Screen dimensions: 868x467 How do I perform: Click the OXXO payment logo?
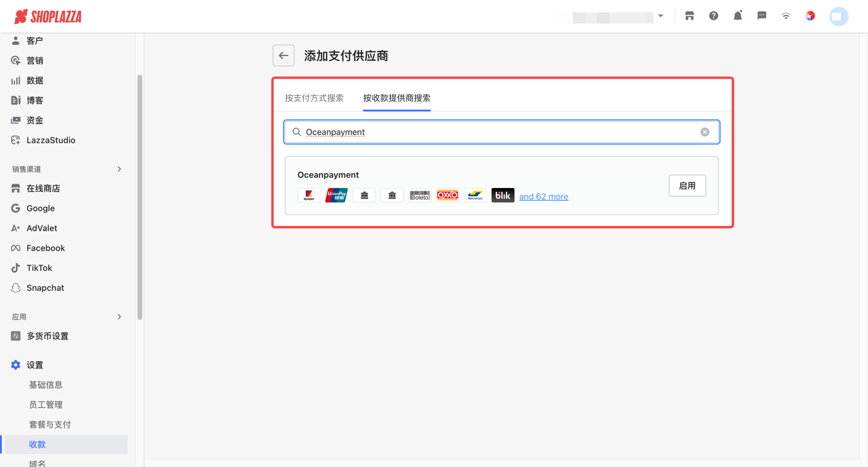(x=448, y=195)
